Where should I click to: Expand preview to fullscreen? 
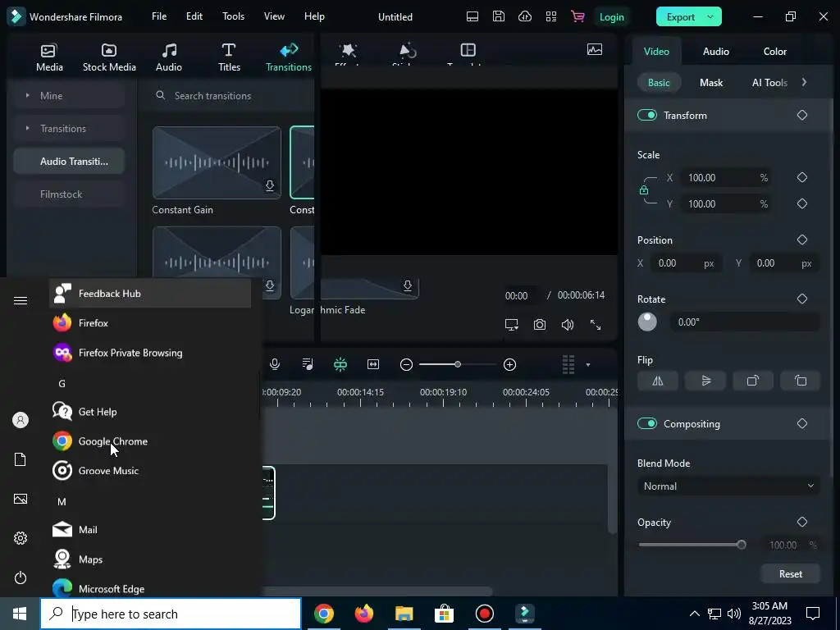tap(596, 325)
